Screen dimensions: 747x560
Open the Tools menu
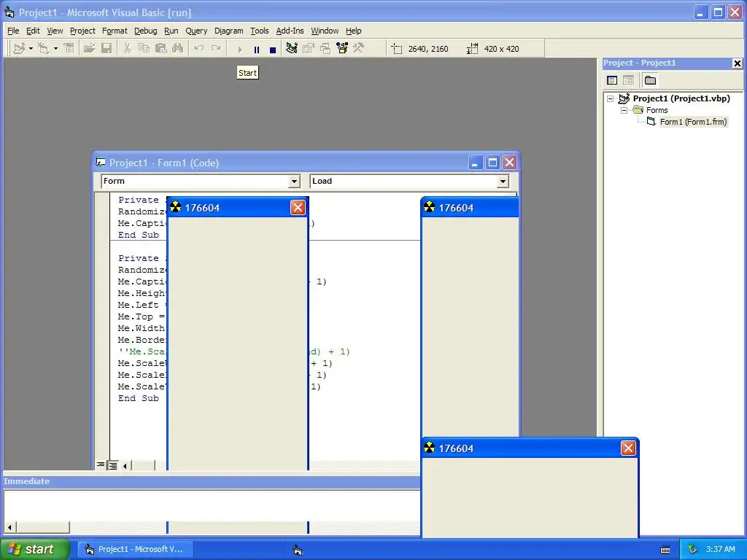pyautogui.click(x=260, y=31)
